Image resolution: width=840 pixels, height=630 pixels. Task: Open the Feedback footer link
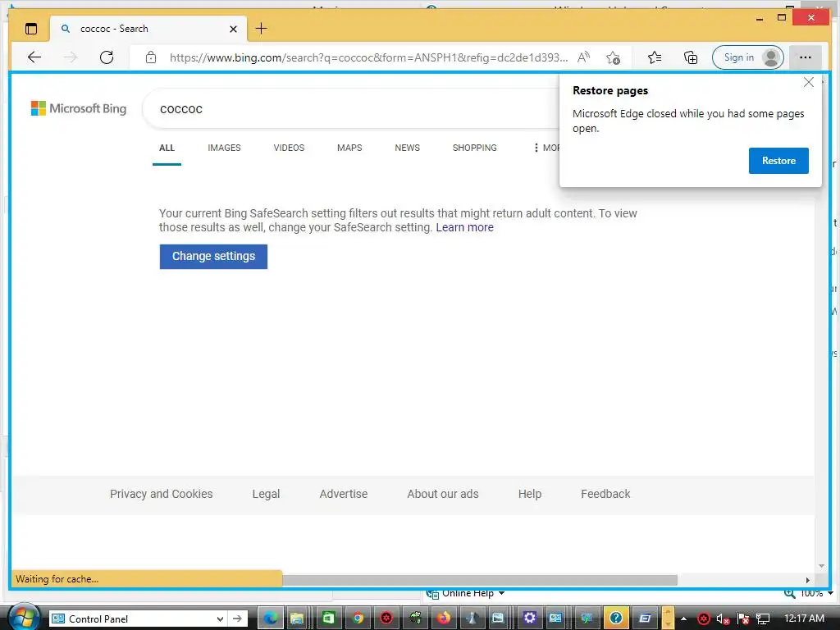click(x=605, y=494)
